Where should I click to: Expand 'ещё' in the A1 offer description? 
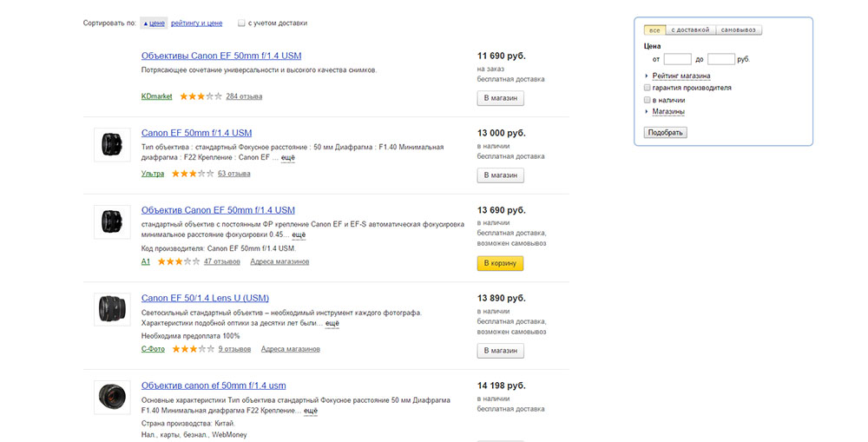(299, 234)
